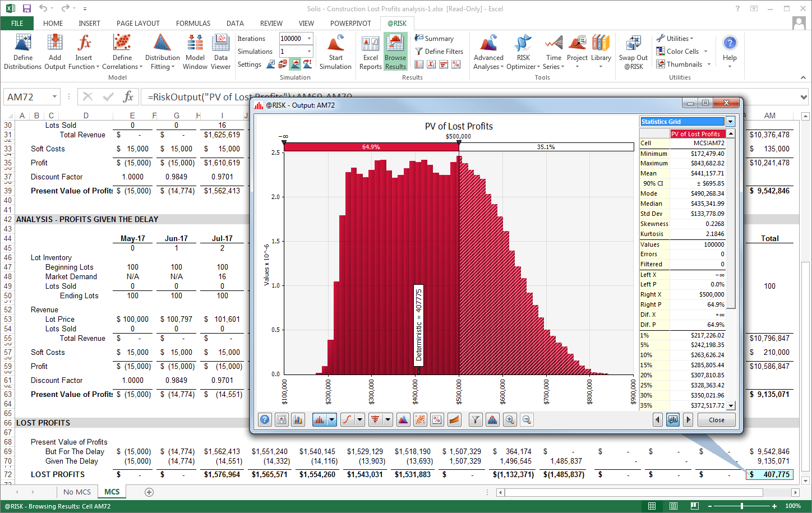Toggle the callout window button beside Close
This screenshot has width=812, height=513.
(673, 419)
